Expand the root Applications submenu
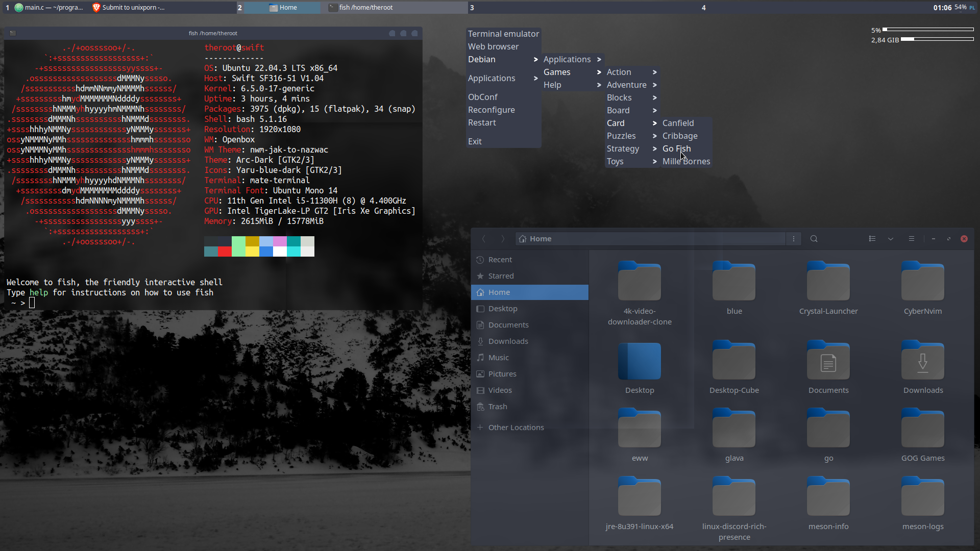The image size is (980, 551). [503, 78]
